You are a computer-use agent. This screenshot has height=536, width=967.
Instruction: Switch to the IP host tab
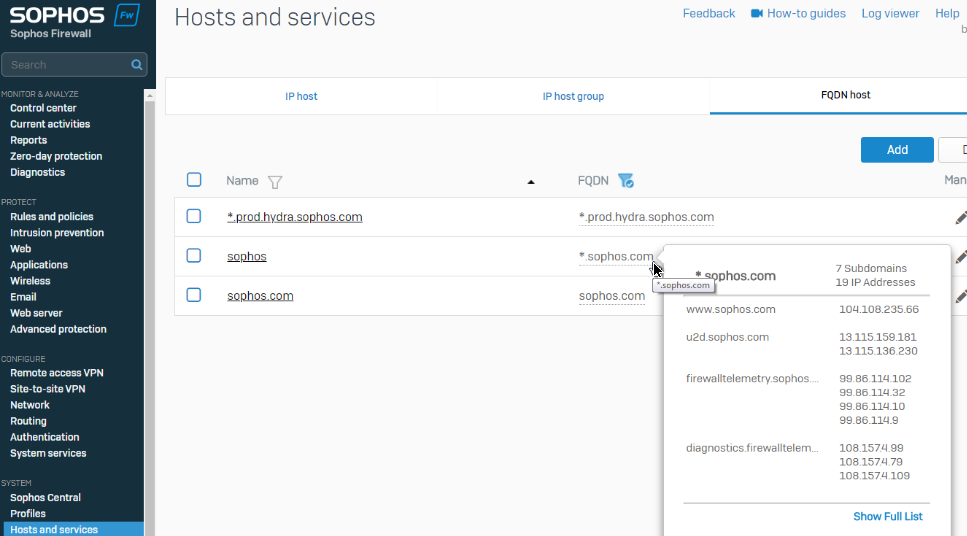[301, 96]
